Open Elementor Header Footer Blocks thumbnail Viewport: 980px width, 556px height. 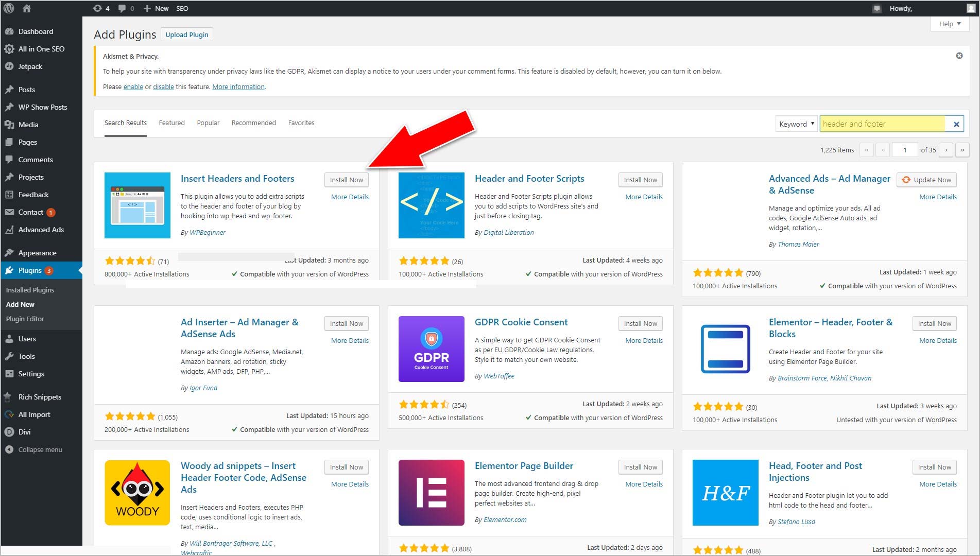tap(726, 349)
